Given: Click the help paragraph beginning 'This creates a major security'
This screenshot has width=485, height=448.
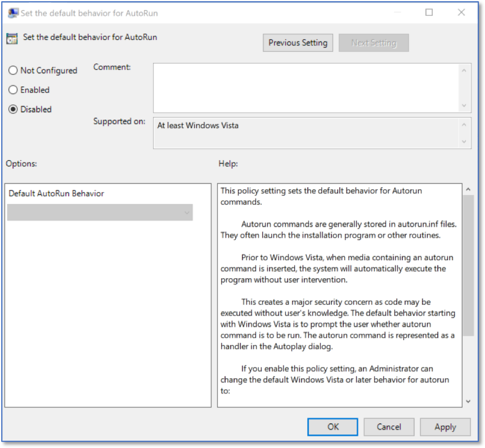Looking at the screenshot, I should (338, 324).
